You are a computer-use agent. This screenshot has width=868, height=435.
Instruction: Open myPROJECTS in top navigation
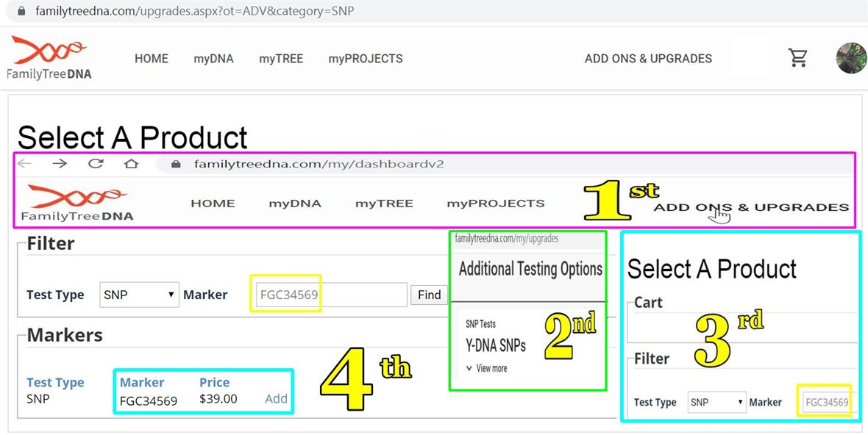pos(366,59)
